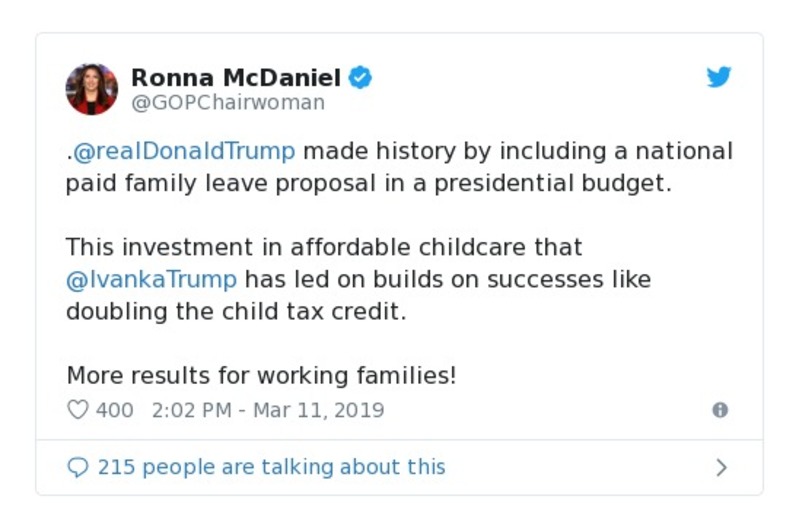Open Ronna McDaniel's profile picture
The width and height of the screenshot is (799, 531).
click(x=92, y=89)
